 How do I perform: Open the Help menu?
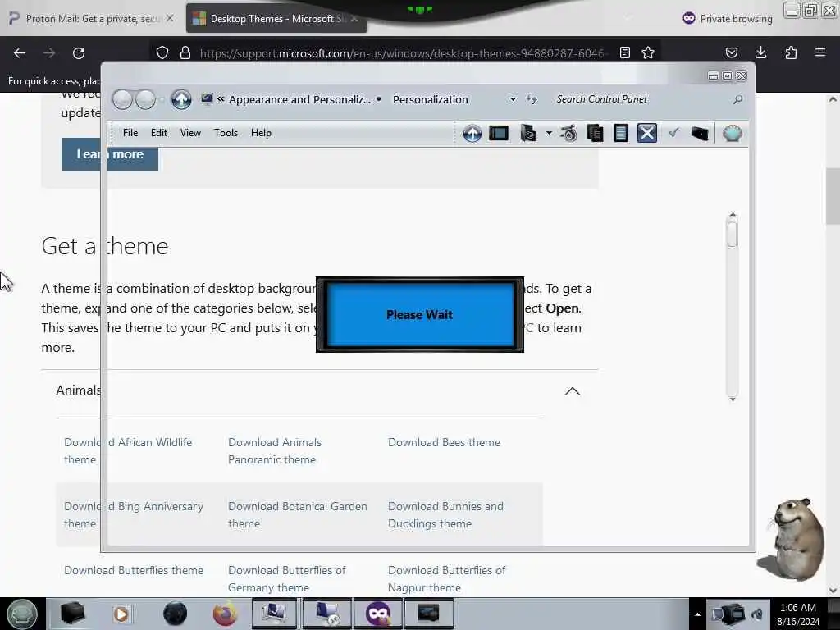[261, 133]
